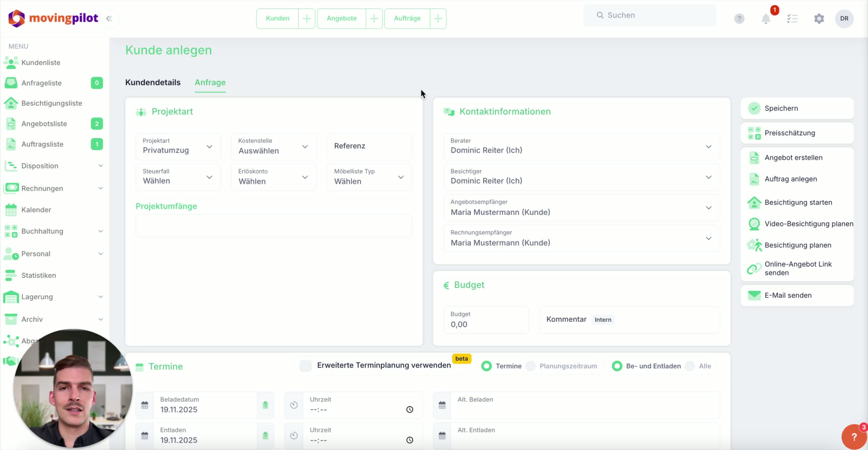Open the Kostenstelle dropdown
This screenshot has width=868, height=450.
[274, 147]
